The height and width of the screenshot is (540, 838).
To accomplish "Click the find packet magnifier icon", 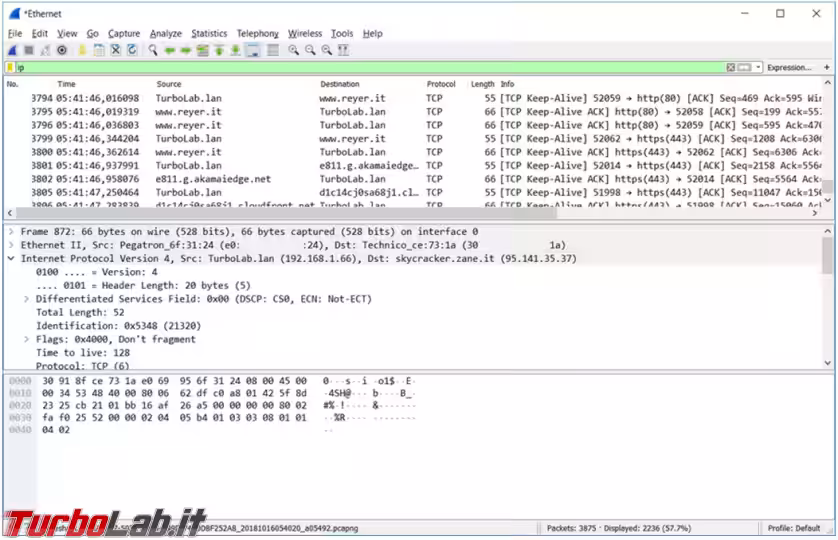I will point(153,49).
